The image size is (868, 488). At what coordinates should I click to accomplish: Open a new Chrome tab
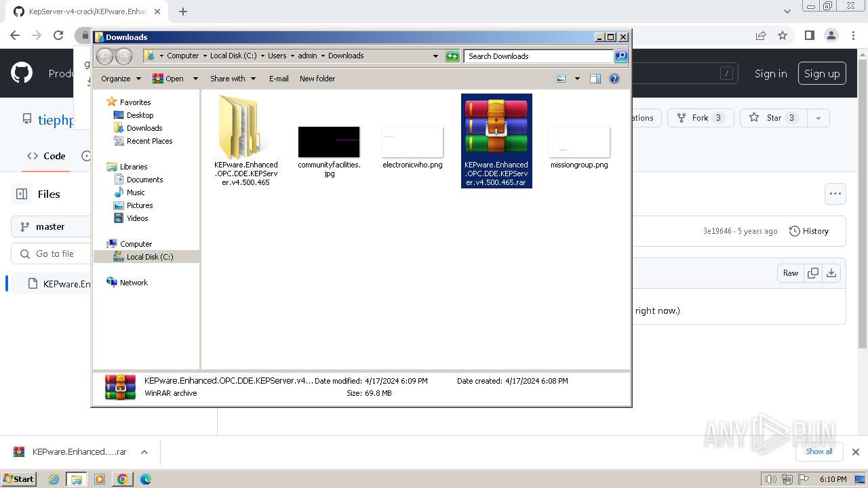183,12
